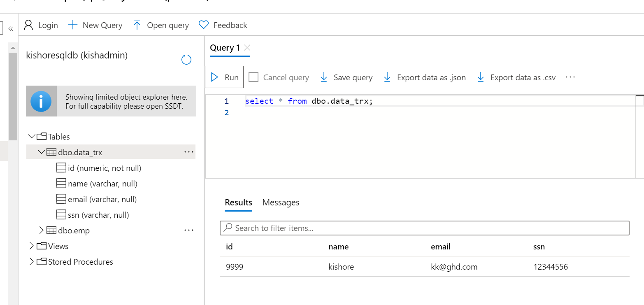Click the Feedback heart icon

point(203,25)
